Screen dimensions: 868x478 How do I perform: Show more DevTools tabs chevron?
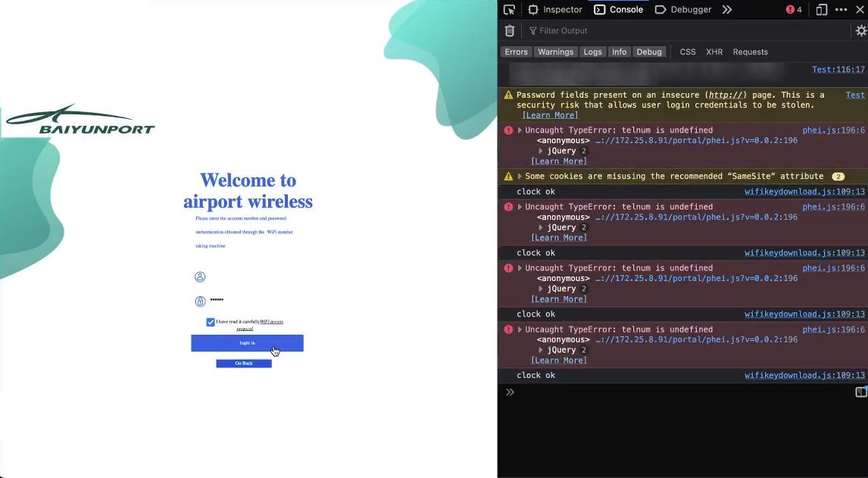[x=727, y=10]
